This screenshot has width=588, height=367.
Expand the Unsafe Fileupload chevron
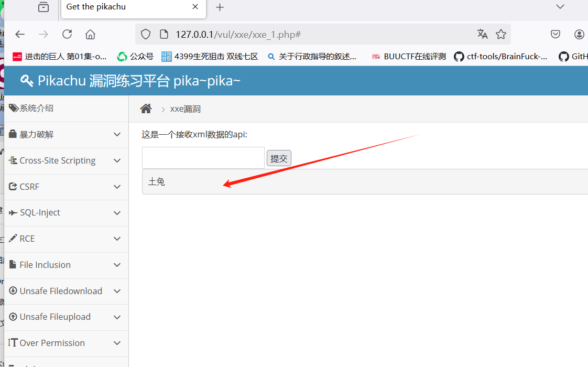click(x=117, y=317)
